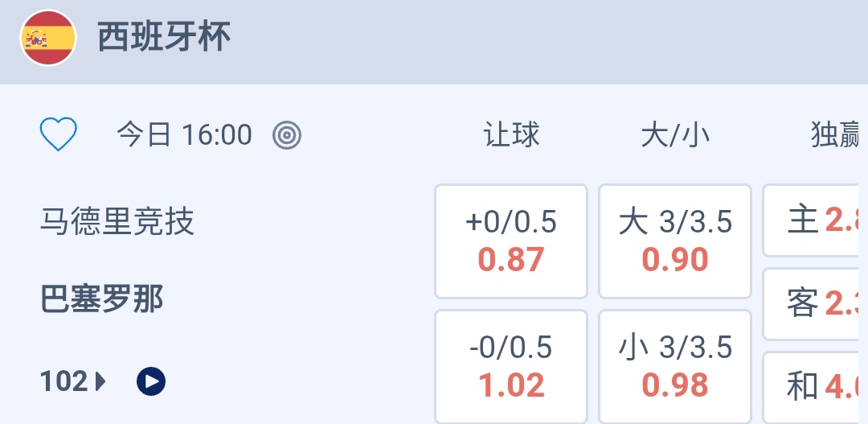Bet on 小 3/3.5 at 0.98

click(675, 367)
